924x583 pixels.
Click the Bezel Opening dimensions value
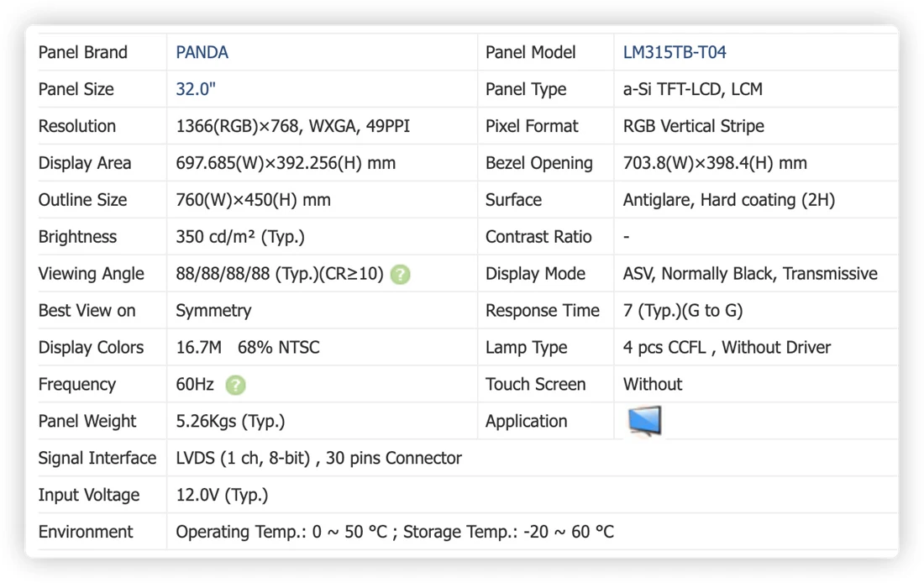click(x=715, y=163)
